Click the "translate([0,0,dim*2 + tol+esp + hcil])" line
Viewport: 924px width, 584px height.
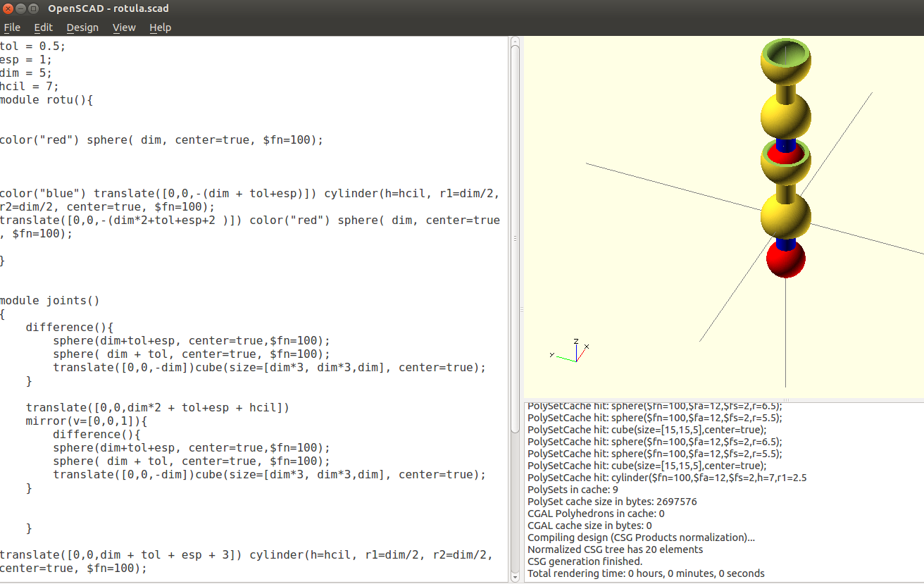[x=158, y=408]
